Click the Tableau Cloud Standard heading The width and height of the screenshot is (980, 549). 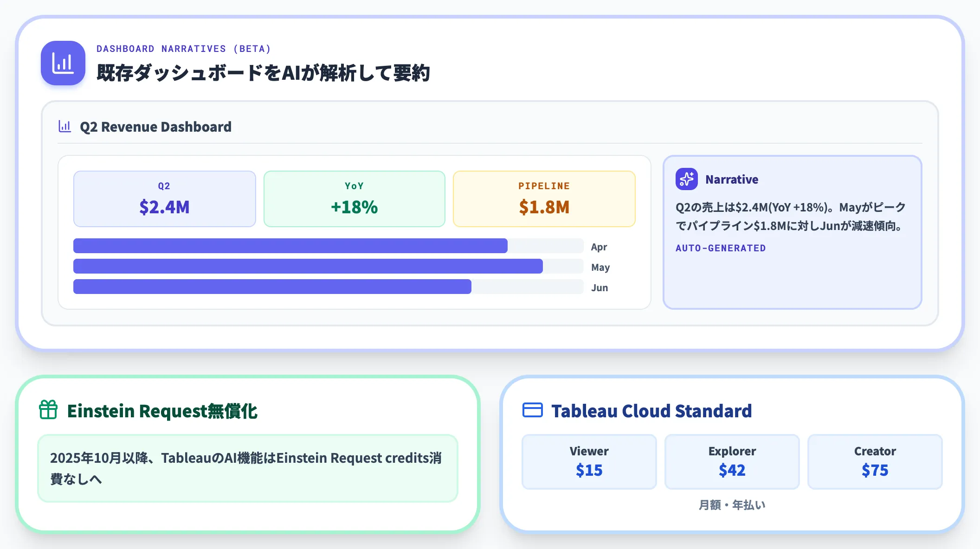tap(651, 411)
